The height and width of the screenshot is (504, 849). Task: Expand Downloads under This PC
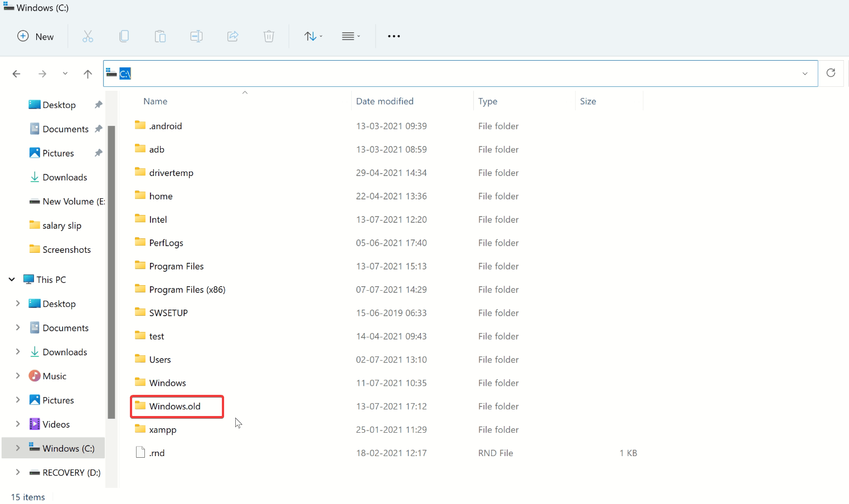[18, 351]
